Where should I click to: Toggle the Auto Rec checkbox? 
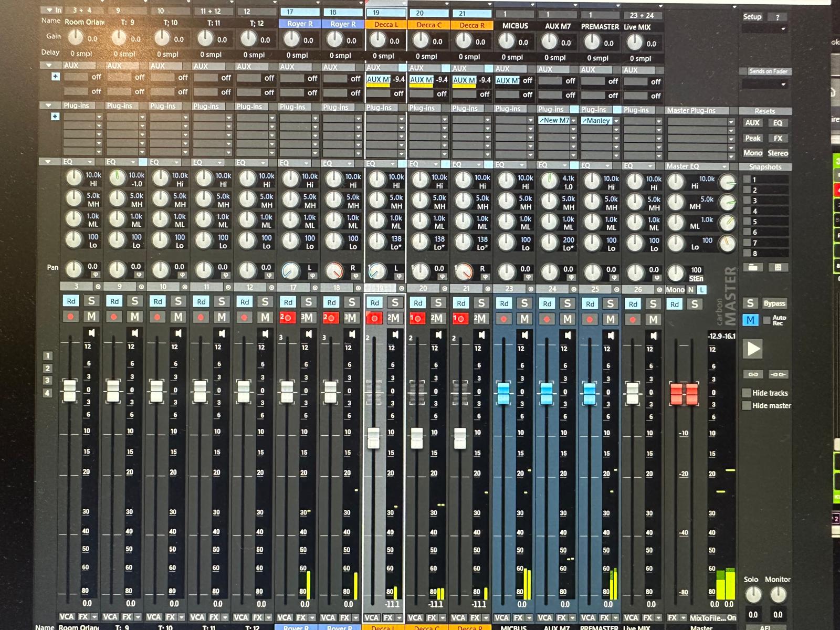click(767, 320)
